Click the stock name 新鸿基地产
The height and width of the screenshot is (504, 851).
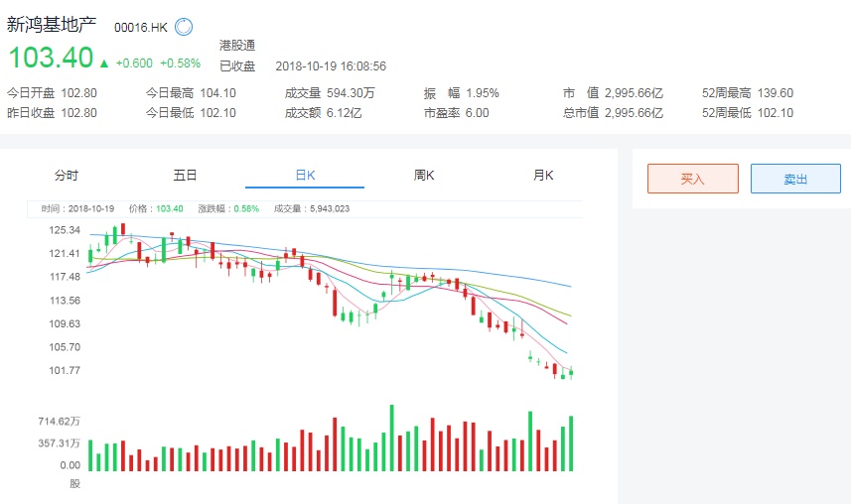point(52,26)
